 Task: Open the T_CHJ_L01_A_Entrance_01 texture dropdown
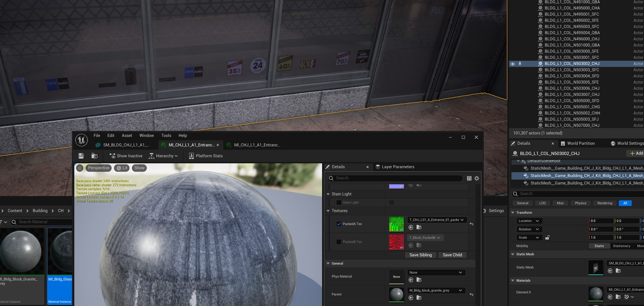click(x=436, y=220)
